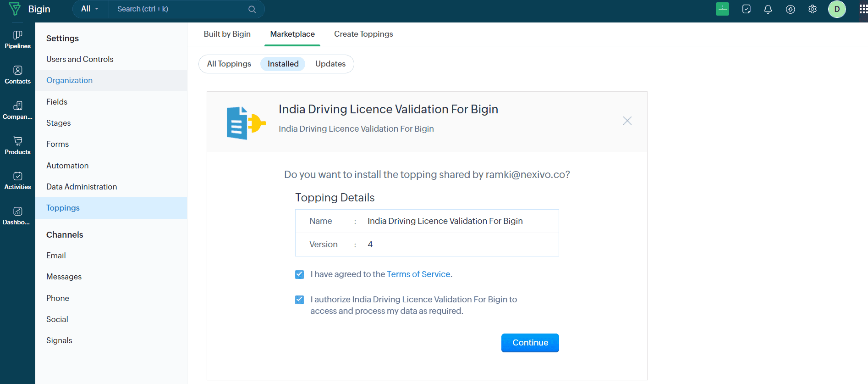
Task: Open Messages channel settings
Action: point(111,277)
